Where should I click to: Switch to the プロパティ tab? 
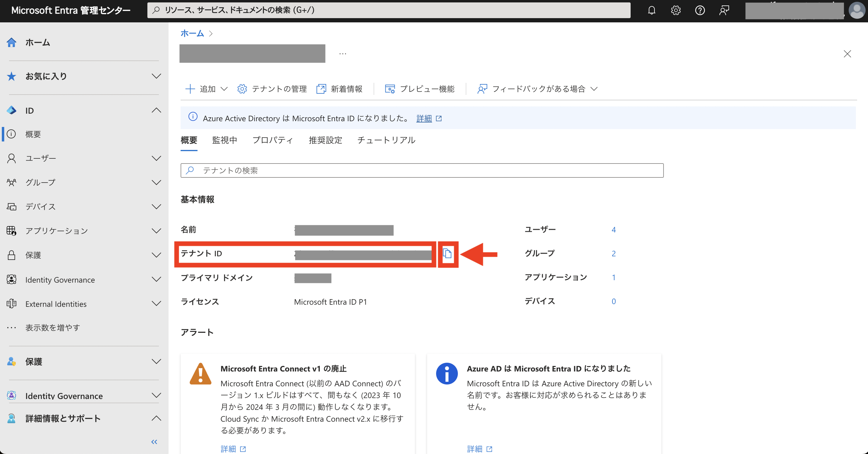click(273, 140)
